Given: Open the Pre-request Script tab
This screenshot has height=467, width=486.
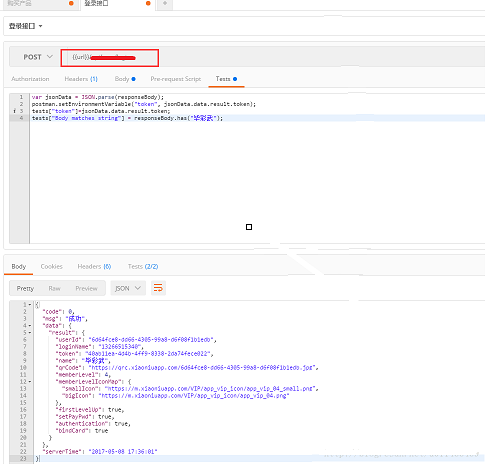Looking at the screenshot, I should tap(176, 79).
